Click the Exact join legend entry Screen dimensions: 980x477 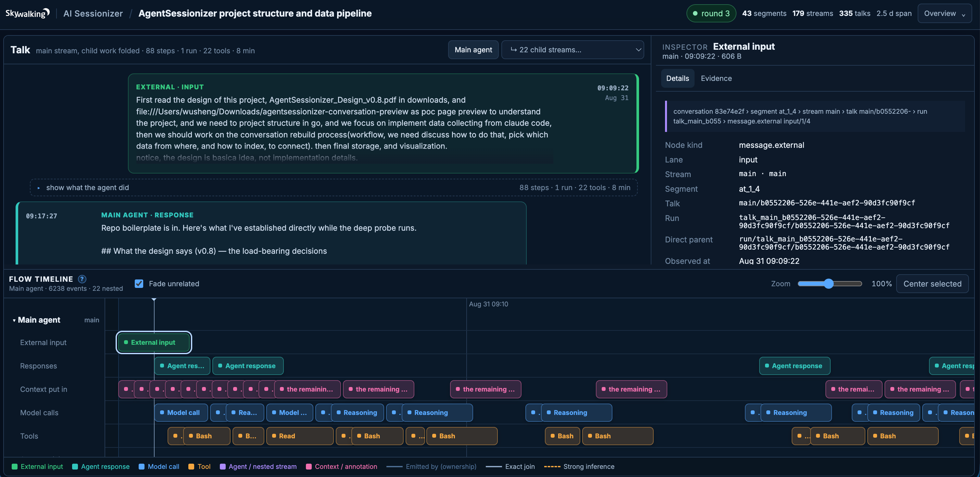510,466
